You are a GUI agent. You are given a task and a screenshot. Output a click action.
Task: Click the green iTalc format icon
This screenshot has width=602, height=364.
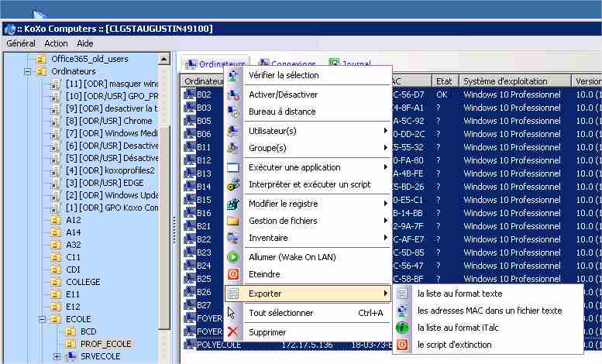(402, 328)
